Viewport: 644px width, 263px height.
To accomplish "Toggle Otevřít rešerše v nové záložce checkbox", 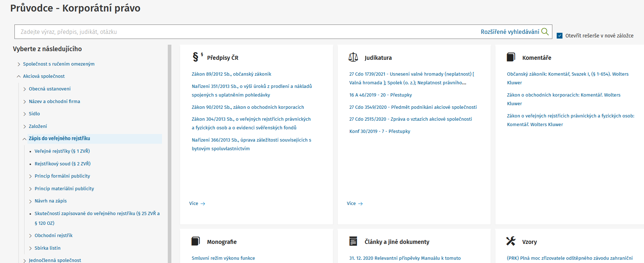I will pyautogui.click(x=560, y=36).
